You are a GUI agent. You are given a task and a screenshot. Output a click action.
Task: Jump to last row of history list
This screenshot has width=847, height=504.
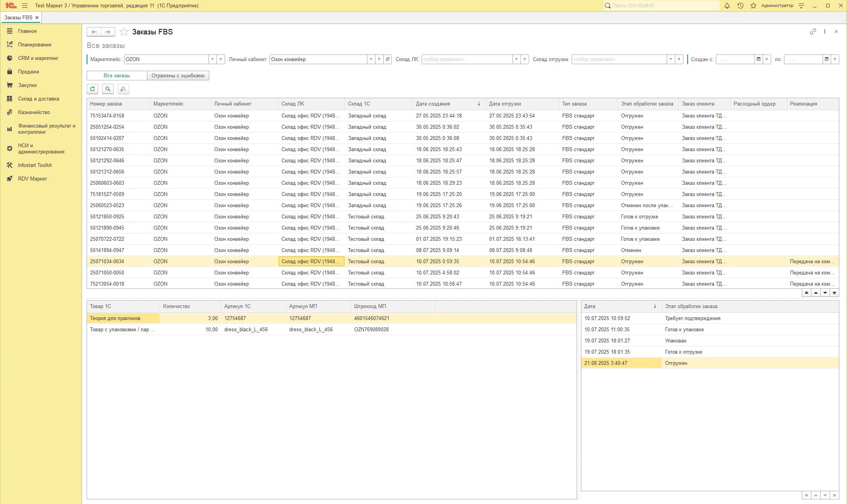coord(834,495)
